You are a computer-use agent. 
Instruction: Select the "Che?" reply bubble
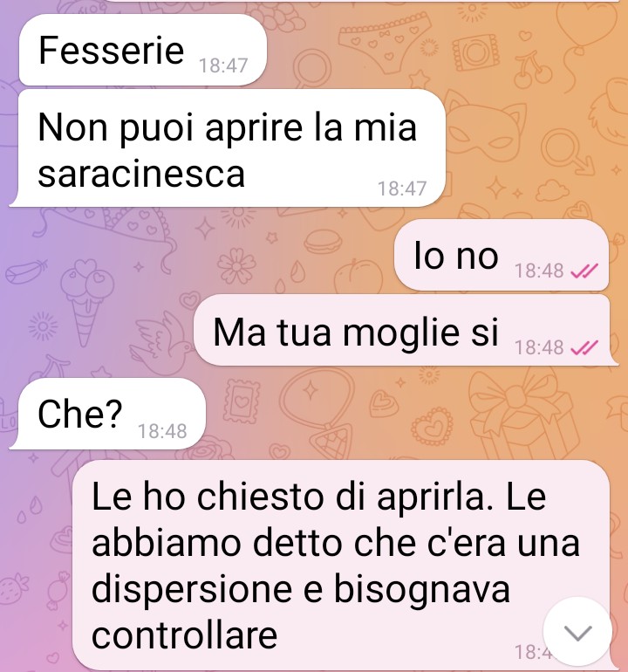click(107, 414)
